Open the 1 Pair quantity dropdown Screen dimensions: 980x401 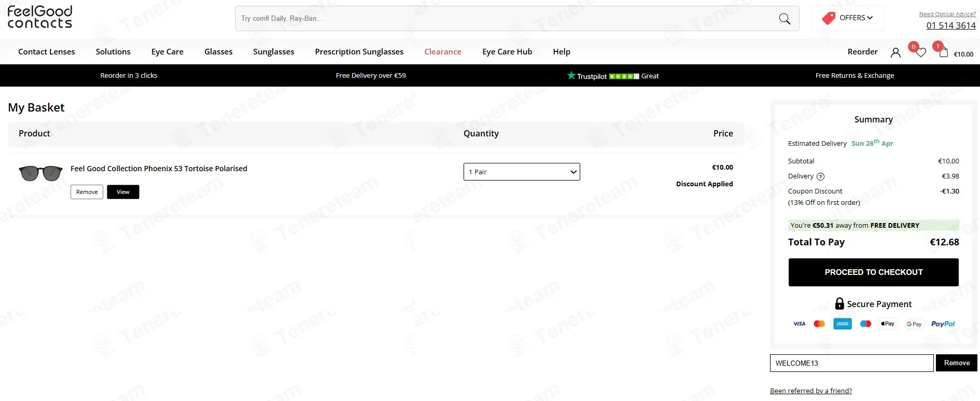pyautogui.click(x=522, y=172)
